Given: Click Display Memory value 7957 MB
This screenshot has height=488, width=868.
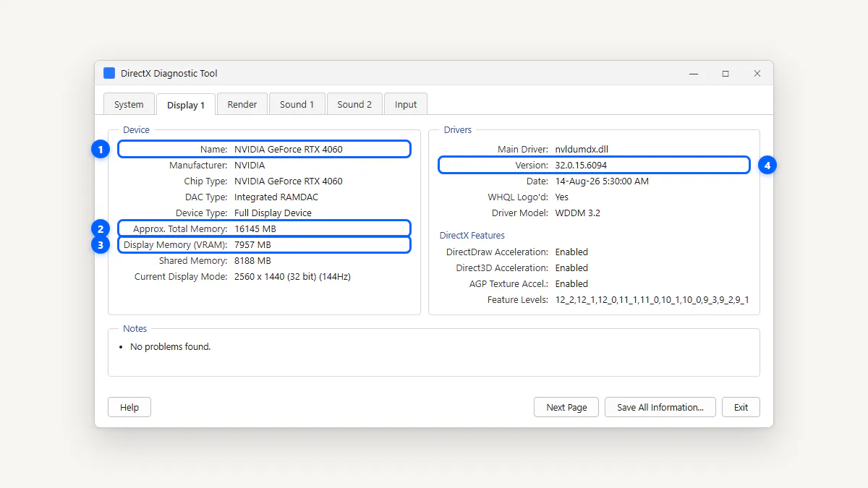Looking at the screenshot, I should click(x=252, y=244).
